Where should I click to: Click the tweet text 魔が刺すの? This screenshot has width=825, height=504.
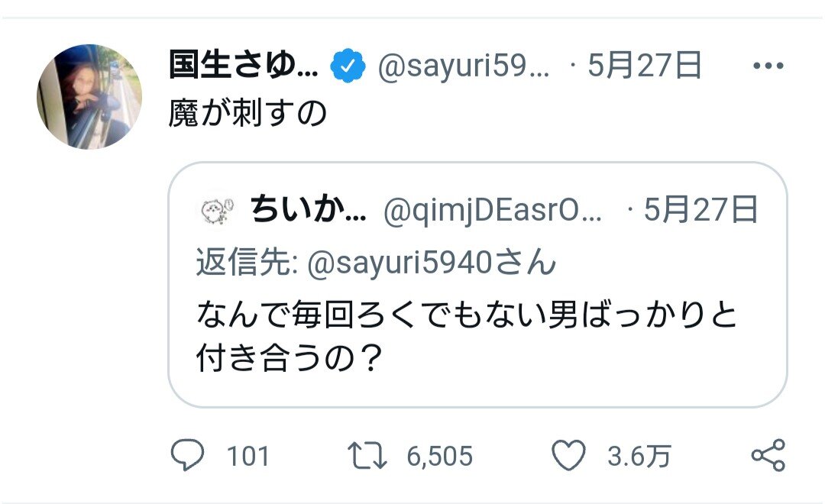[x=247, y=115]
